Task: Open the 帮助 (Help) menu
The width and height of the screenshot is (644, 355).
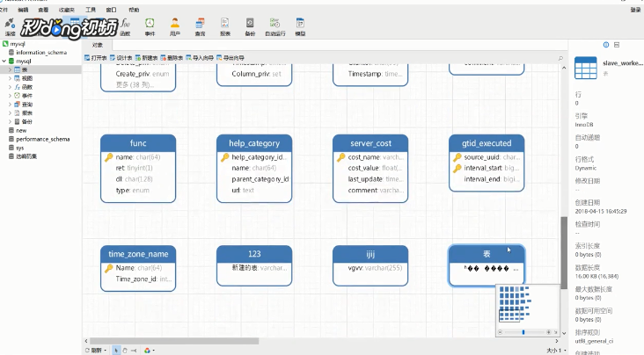Action: (134, 10)
